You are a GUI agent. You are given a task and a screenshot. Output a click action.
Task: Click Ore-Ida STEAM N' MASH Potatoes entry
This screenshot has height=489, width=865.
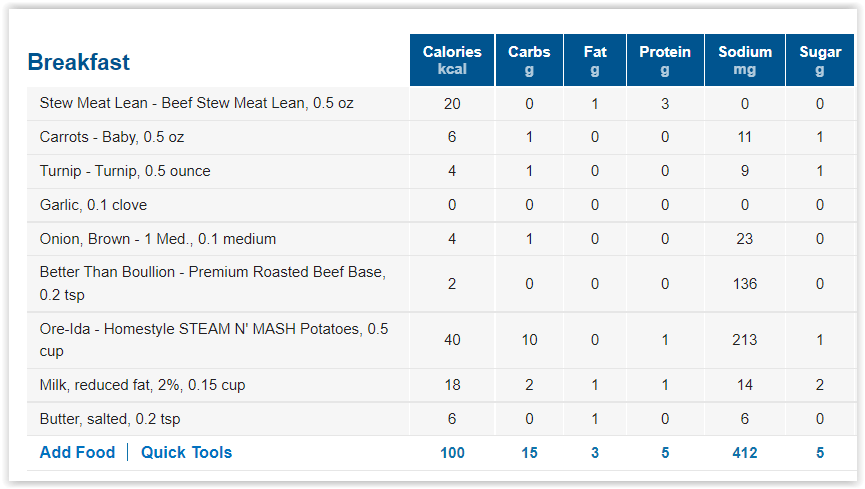213,340
